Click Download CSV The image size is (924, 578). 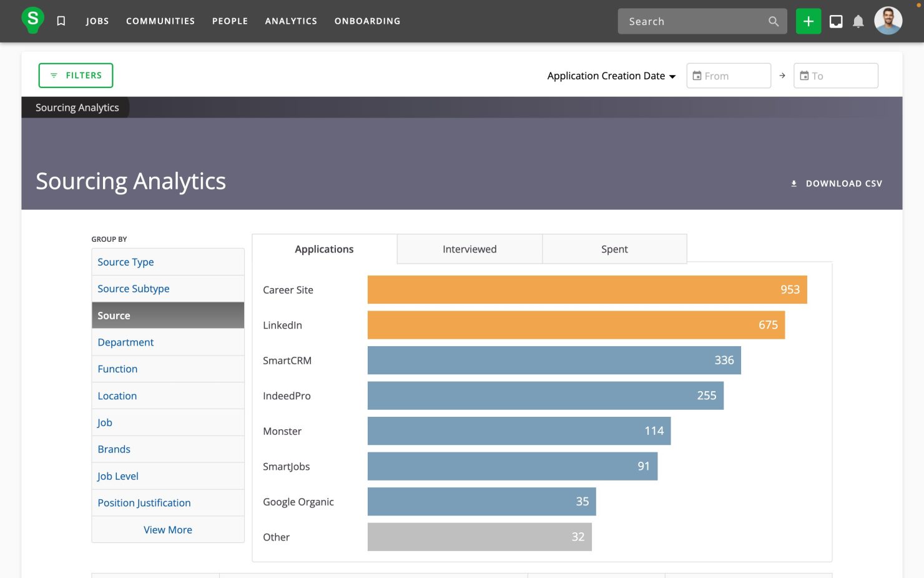(837, 184)
